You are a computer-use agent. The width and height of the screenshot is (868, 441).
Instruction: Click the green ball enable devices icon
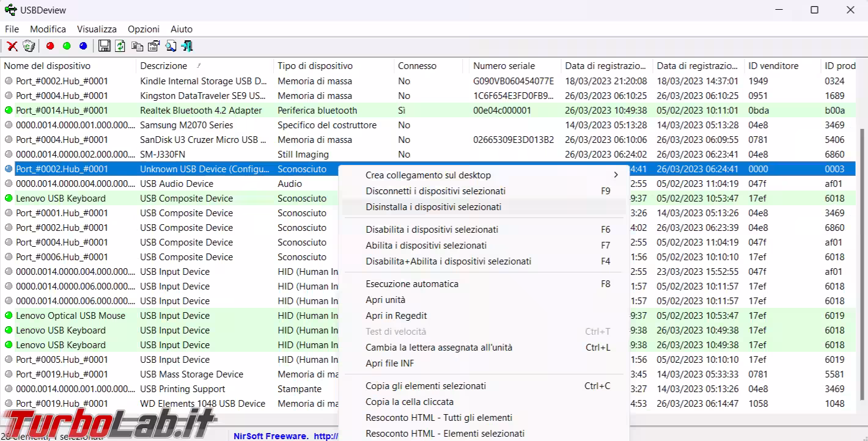coord(67,46)
